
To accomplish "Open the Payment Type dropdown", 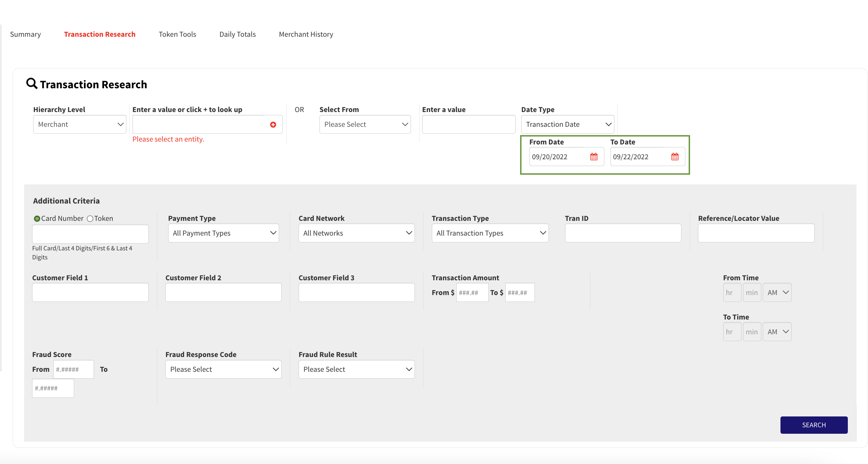I will coord(223,233).
